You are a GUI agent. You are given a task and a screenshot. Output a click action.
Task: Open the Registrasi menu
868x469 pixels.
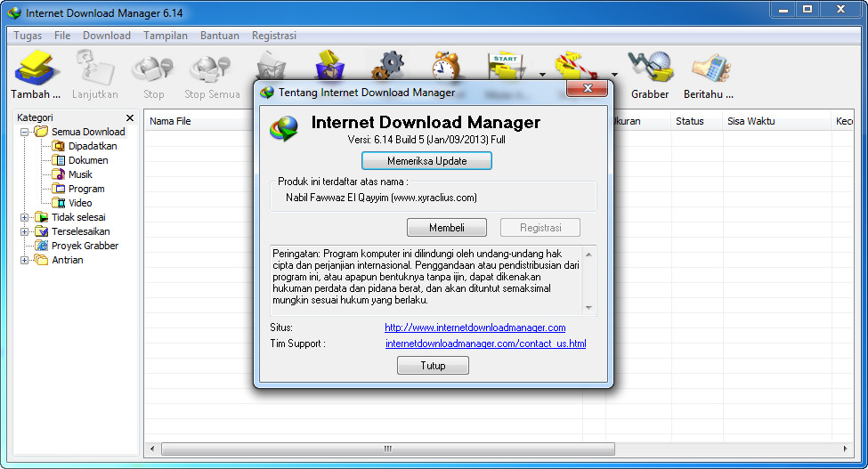click(274, 36)
